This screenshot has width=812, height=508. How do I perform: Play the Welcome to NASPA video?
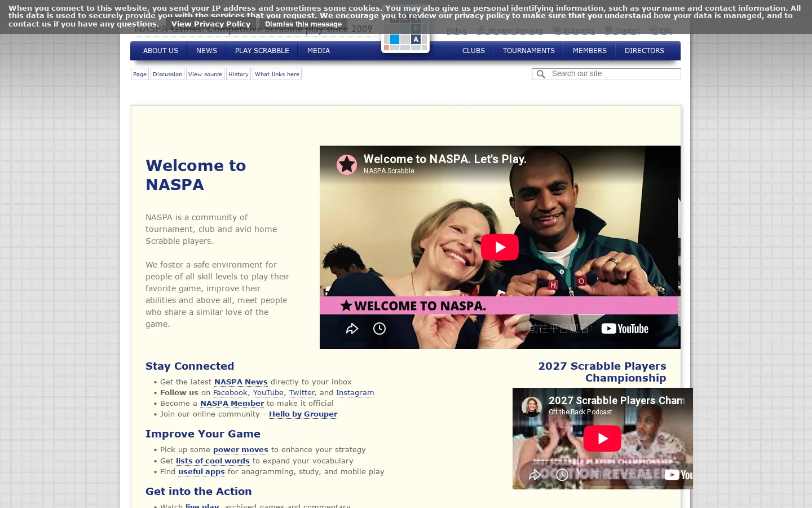(x=500, y=247)
